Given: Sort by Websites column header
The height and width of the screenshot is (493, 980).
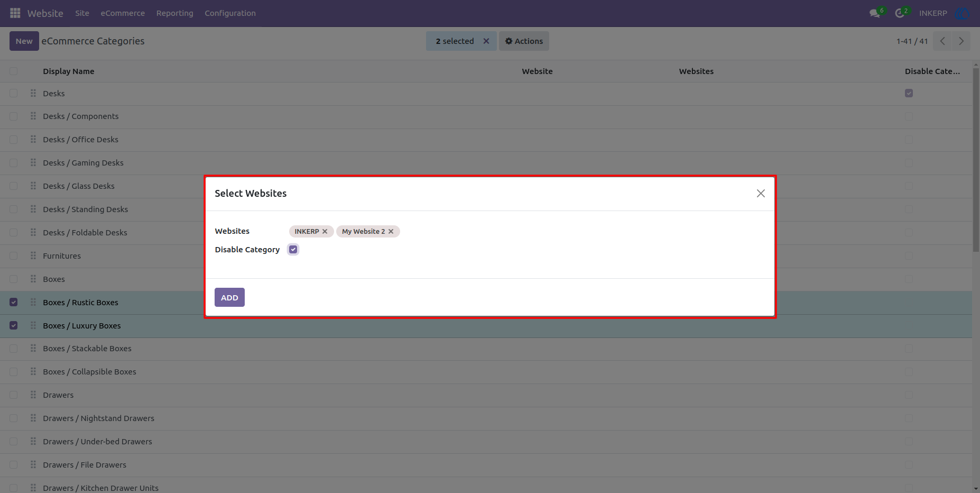Looking at the screenshot, I should click(x=696, y=71).
